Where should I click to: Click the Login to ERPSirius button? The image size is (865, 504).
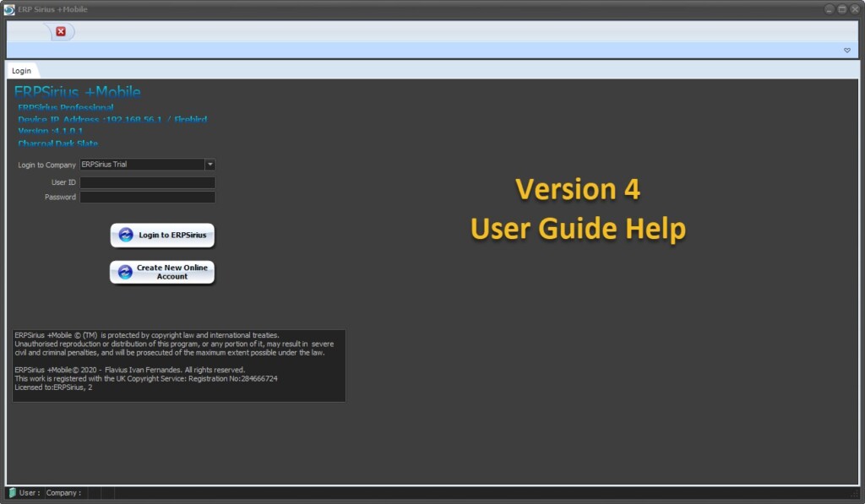[x=162, y=235]
